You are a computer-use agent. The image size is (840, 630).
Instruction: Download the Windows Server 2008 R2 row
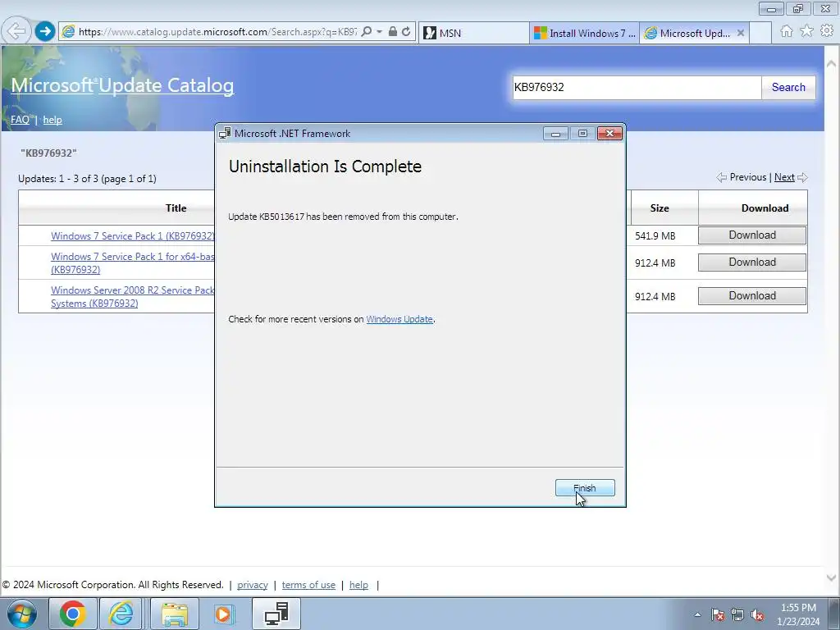[x=752, y=295]
